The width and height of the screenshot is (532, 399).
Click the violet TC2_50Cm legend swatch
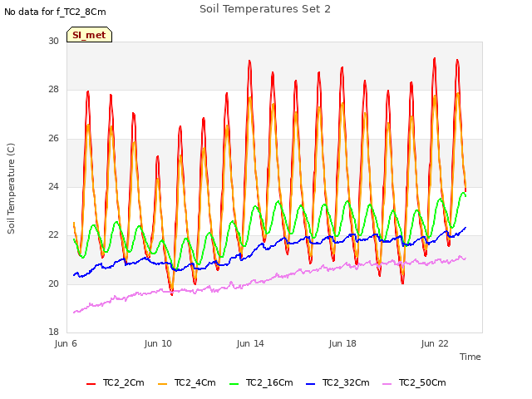pos(387,384)
